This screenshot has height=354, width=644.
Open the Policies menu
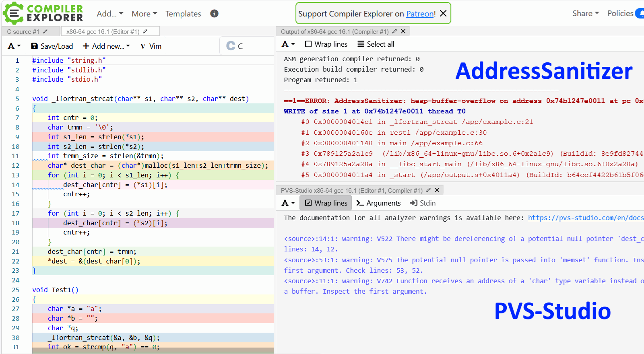(620, 13)
